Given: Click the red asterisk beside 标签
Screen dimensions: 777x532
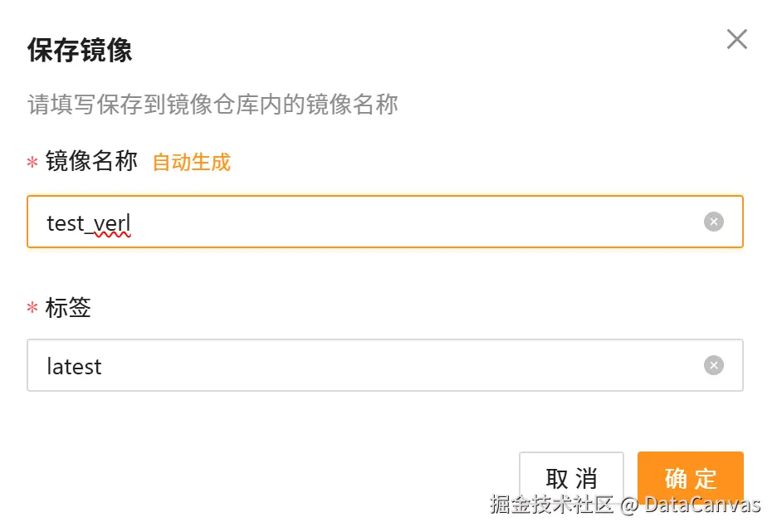Looking at the screenshot, I should point(32,309).
